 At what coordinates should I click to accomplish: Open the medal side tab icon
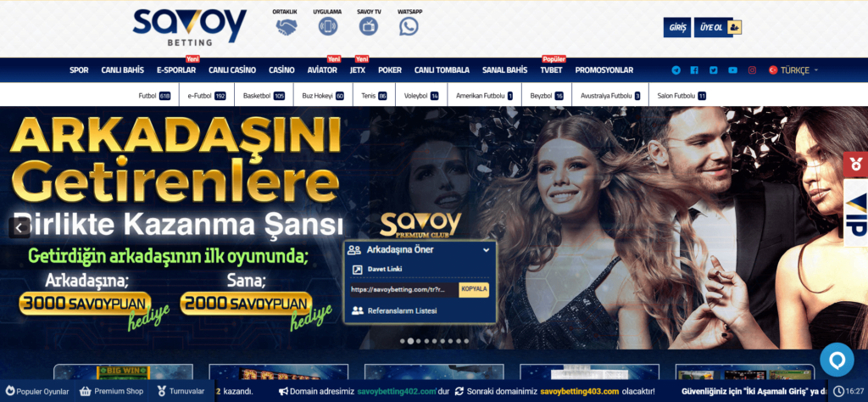coord(856,164)
